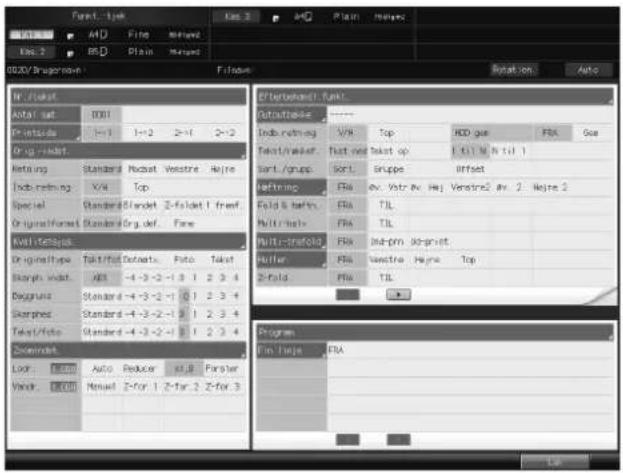Choose 2->2 print side
The width and height of the screenshot is (623, 473).
pyautogui.click(x=225, y=133)
